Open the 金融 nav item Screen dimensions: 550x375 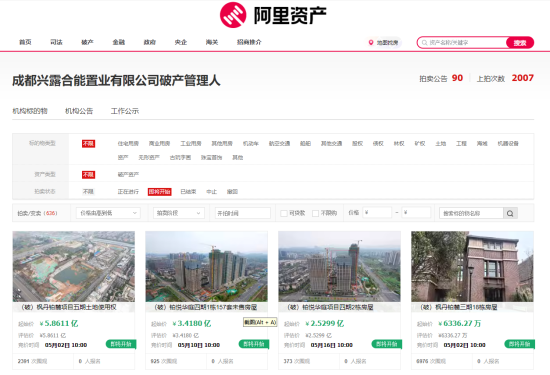(x=119, y=42)
